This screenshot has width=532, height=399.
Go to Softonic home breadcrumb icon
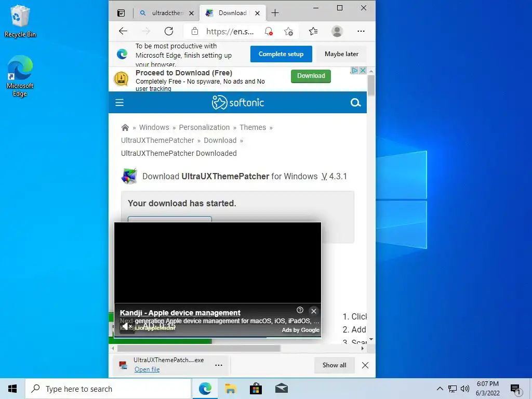pos(125,128)
